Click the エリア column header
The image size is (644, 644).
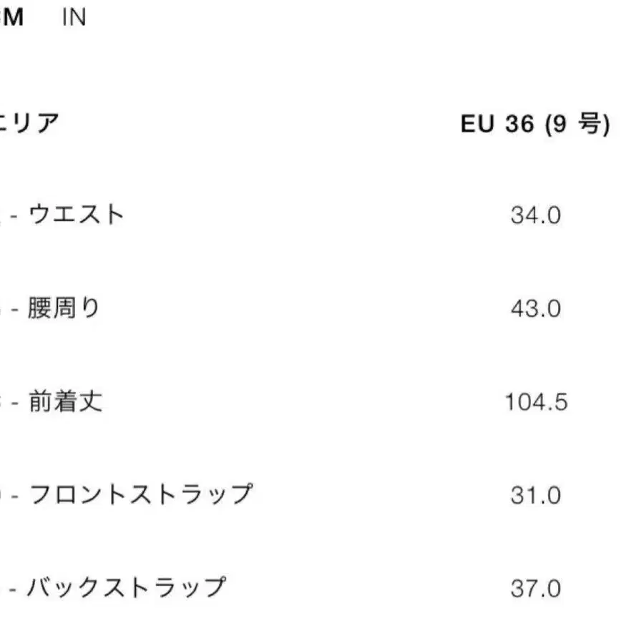[30, 124]
